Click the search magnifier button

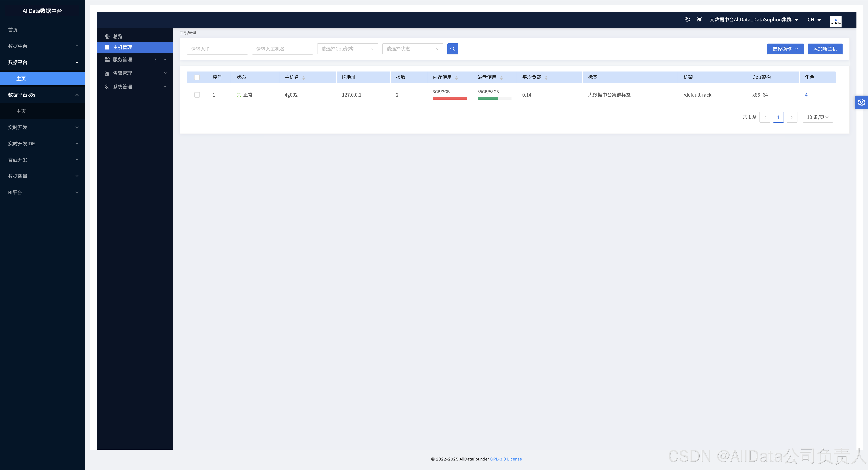452,49
